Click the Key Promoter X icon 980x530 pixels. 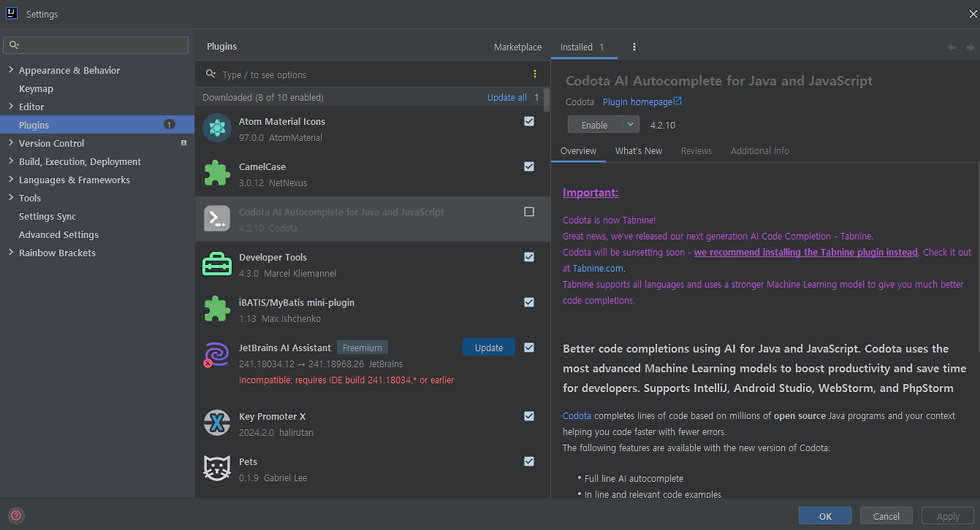pyautogui.click(x=217, y=423)
